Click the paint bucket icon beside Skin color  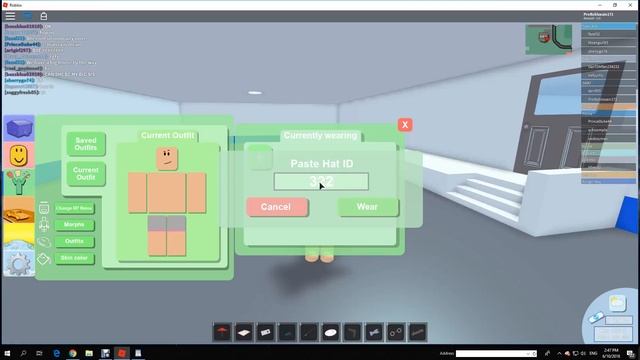click(x=44, y=258)
